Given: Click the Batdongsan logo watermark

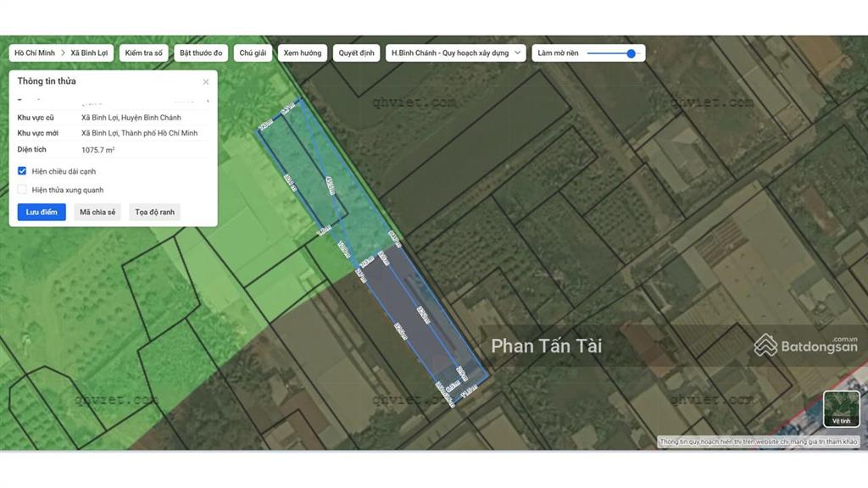Looking at the screenshot, I should coord(805,345).
